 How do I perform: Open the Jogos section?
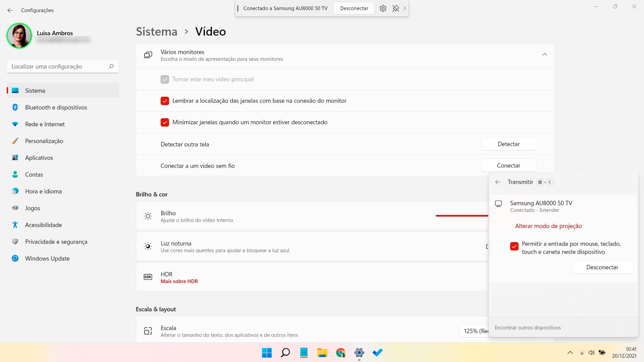pos(32,208)
